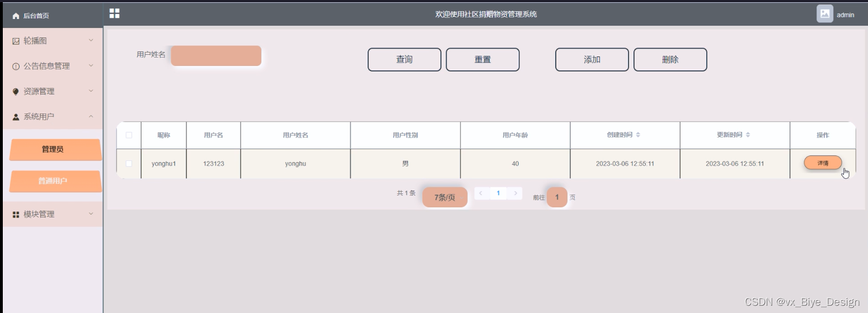Click the 添加 button
The height and width of the screenshot is (313, 868).
coord(592,60)
